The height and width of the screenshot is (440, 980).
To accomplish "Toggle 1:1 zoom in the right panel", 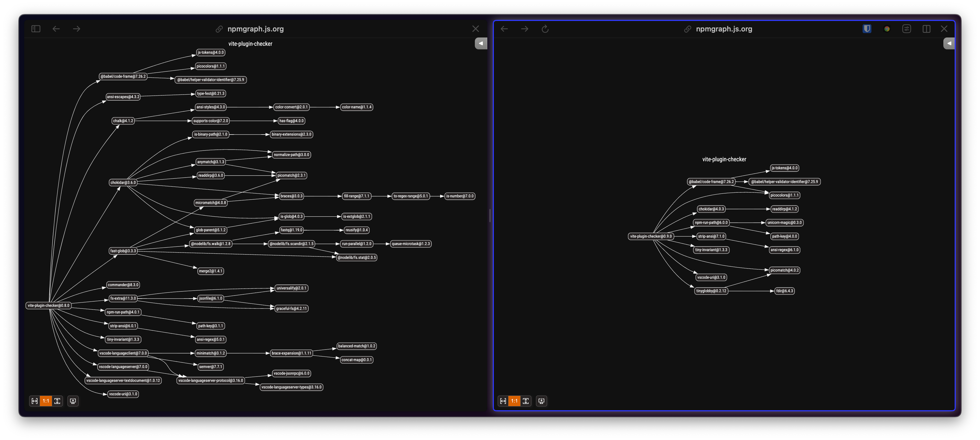I will [x=514, y=401].
